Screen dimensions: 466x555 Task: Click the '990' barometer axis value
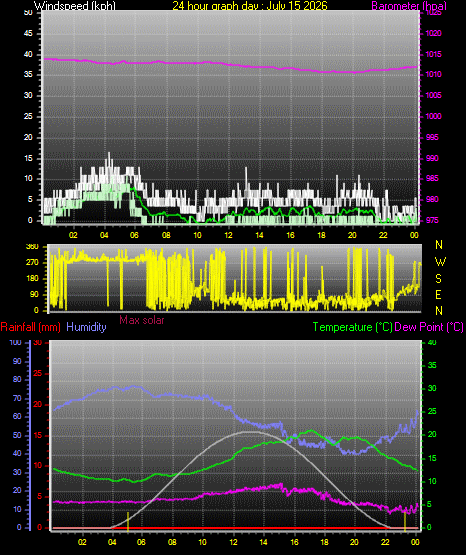point(432,158)
